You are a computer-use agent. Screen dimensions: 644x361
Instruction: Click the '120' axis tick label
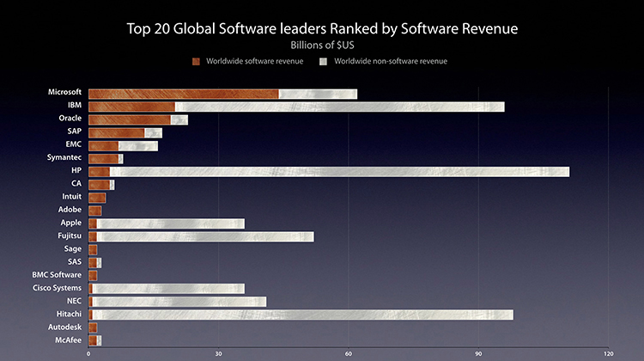tap(608, 353)
